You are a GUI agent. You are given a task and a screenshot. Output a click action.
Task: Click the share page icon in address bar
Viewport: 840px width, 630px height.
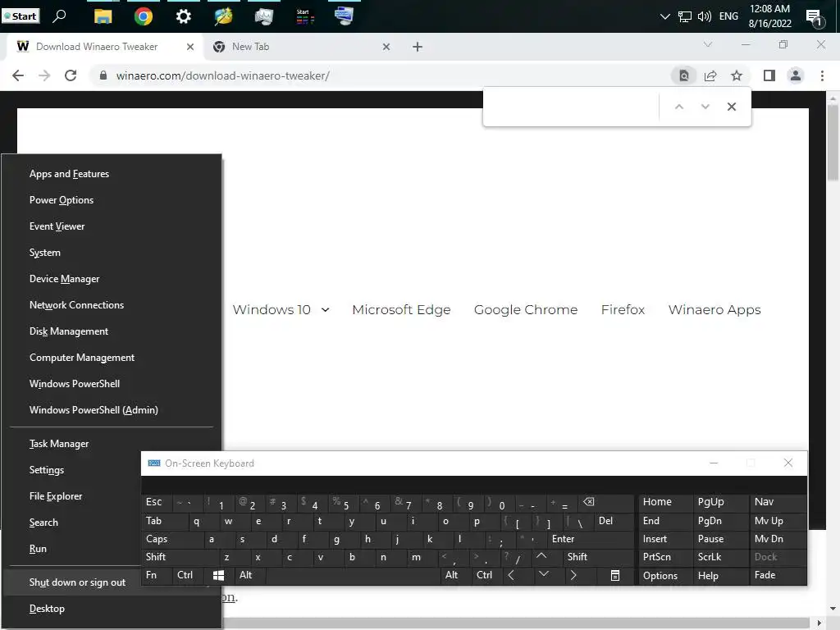(x=710, y=75)
